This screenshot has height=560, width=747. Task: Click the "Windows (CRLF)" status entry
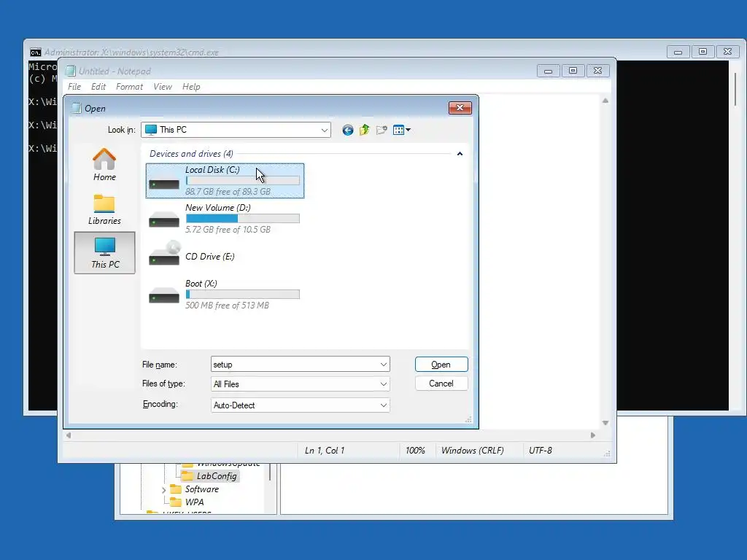(x=473, y=451)
